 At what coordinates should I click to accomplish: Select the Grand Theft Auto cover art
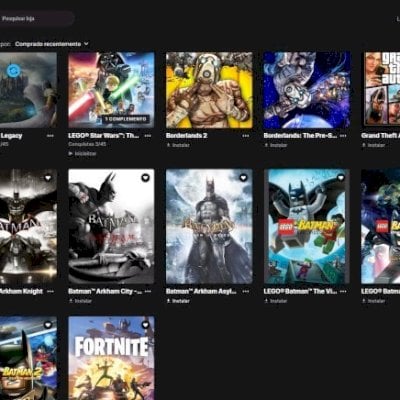point(381,88)
